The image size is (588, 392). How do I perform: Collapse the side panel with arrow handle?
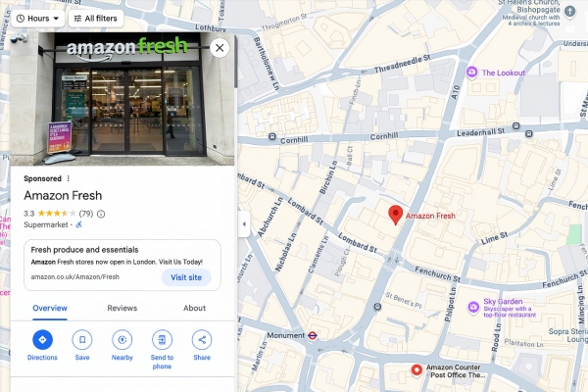click(x=244, y=224)
